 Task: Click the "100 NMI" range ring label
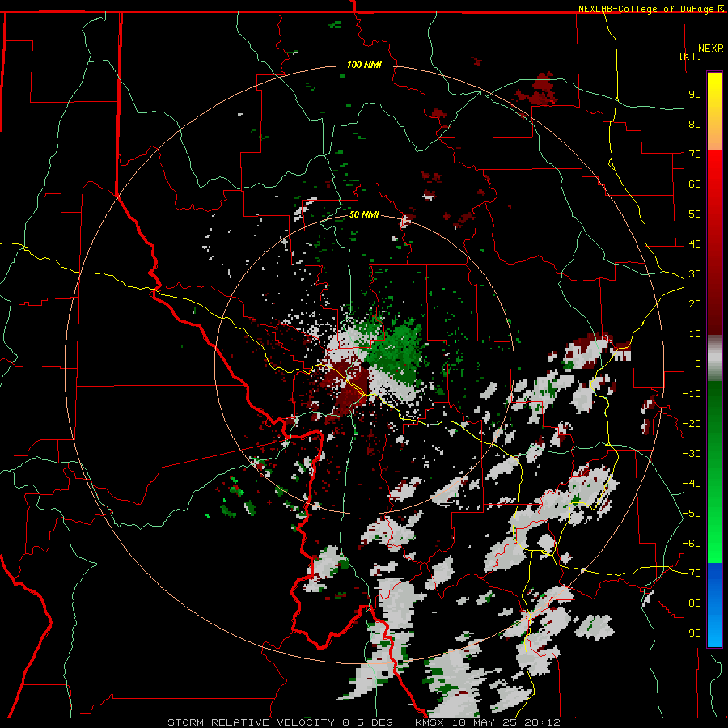click(x=364, y=65)
